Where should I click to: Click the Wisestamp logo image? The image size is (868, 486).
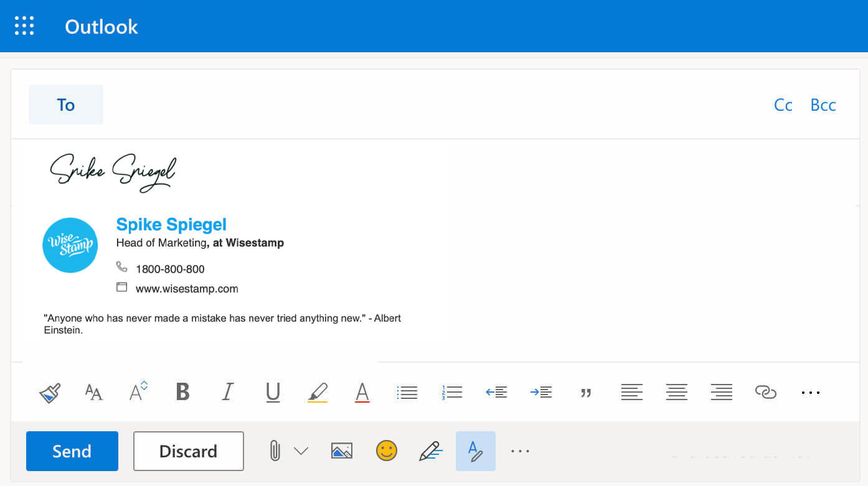click(x=70, y=245)
